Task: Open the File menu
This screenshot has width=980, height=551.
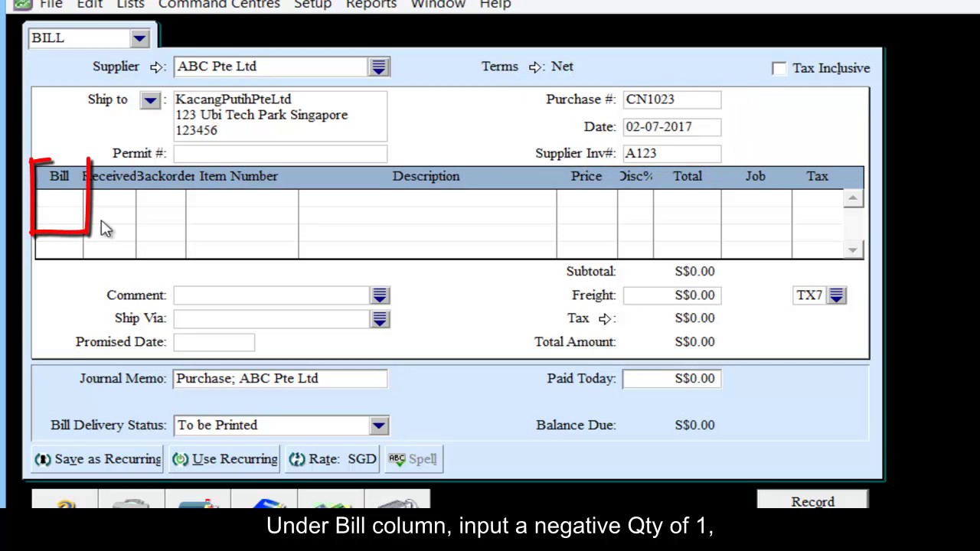Action: click(51, 5)
